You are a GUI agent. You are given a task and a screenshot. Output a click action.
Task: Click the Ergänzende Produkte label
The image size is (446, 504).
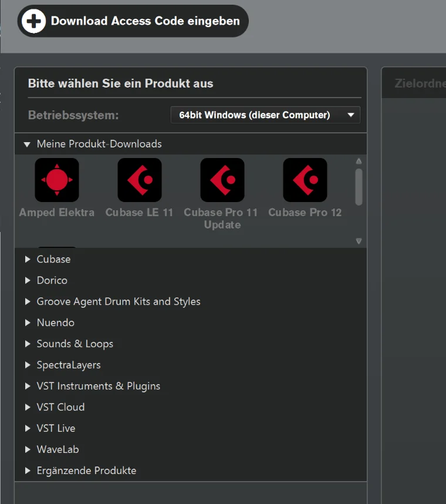[86, 471]
